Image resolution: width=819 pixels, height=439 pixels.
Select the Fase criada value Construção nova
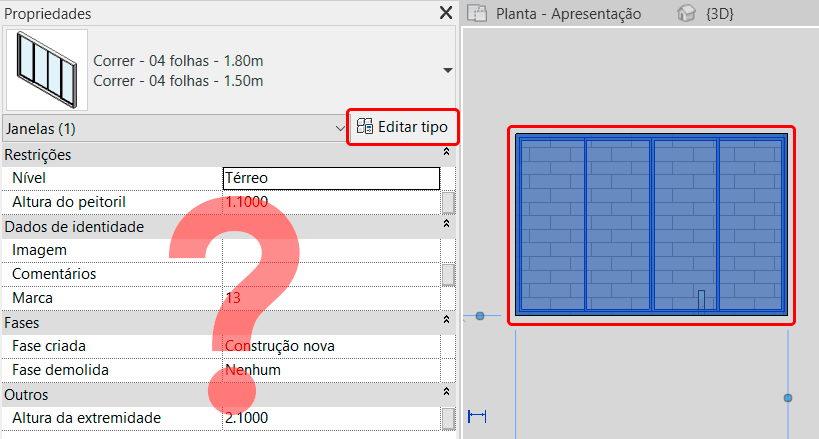(330, 346)
